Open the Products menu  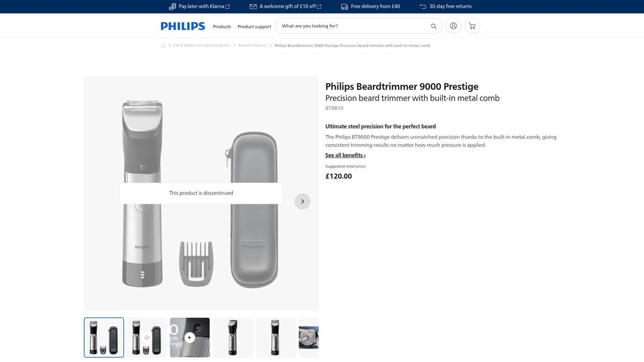click(222, 26)
